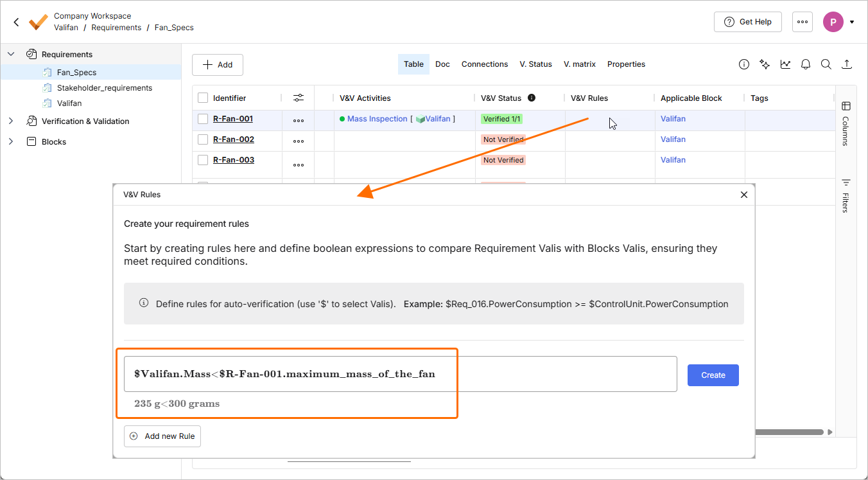Click the back arrow icon
Viewport: 868px width, 480px height.
[x=17, y=22]
